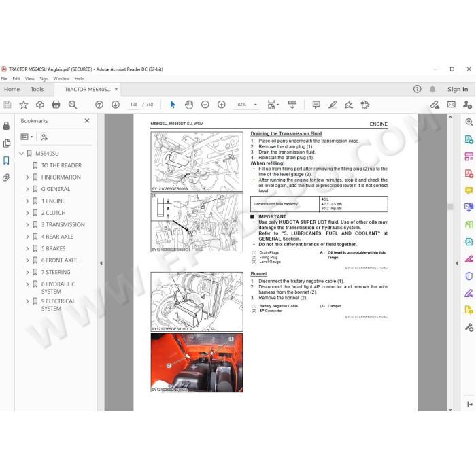Expand the 3 TRANSMISSION bookmark

click(27, 224)
